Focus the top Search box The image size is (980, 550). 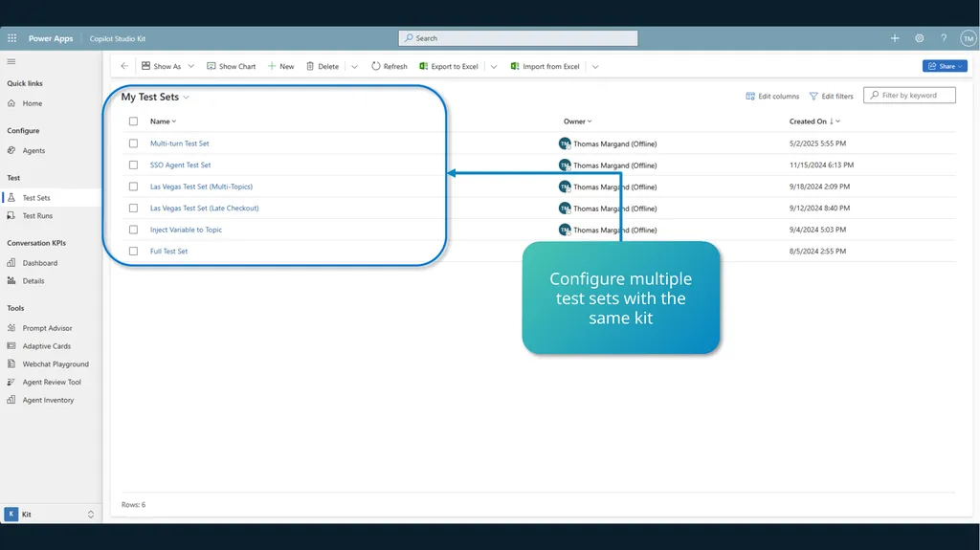518,38
